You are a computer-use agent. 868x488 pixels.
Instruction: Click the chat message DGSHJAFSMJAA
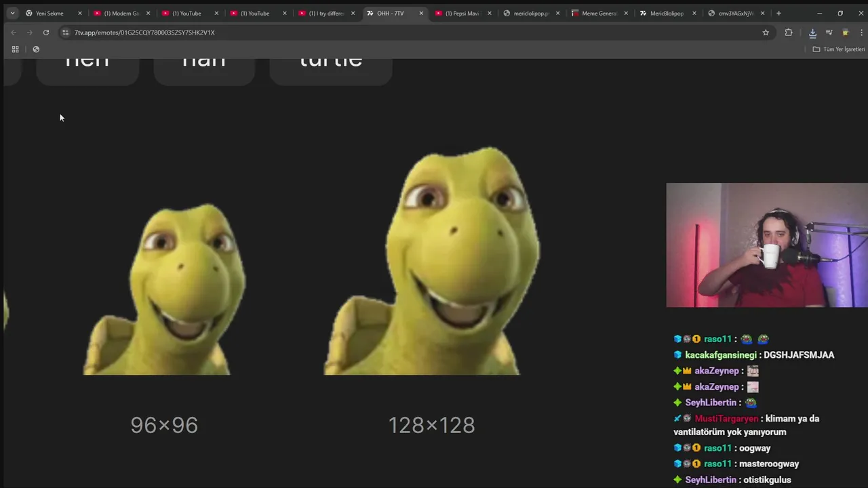[x=799, y=355]
